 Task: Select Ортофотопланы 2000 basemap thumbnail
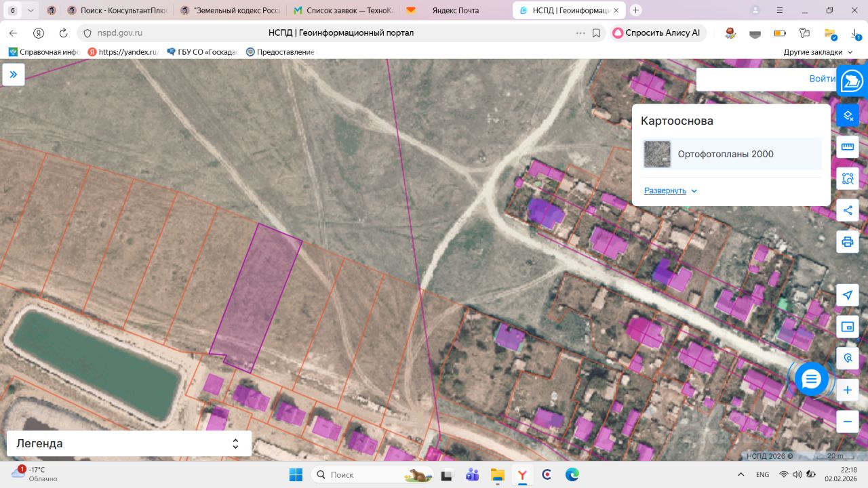click(x=657, y=154)
